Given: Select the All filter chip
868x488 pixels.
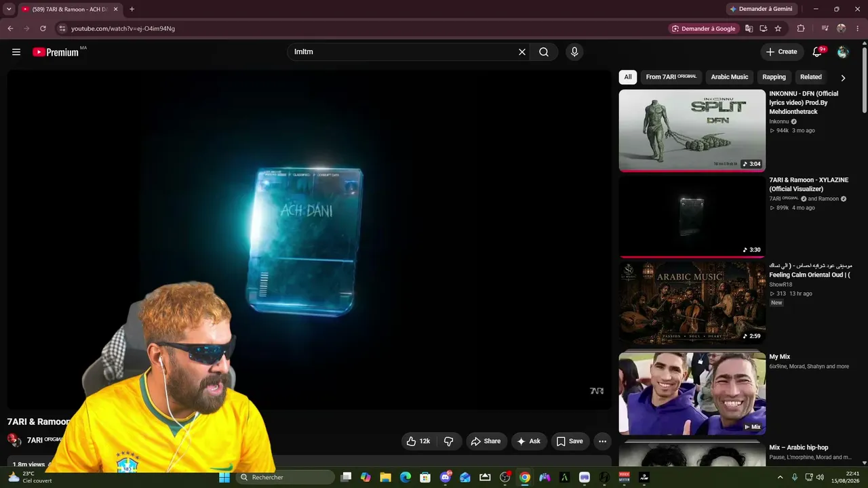Looking at the screenshot, I should pos(628,77).
